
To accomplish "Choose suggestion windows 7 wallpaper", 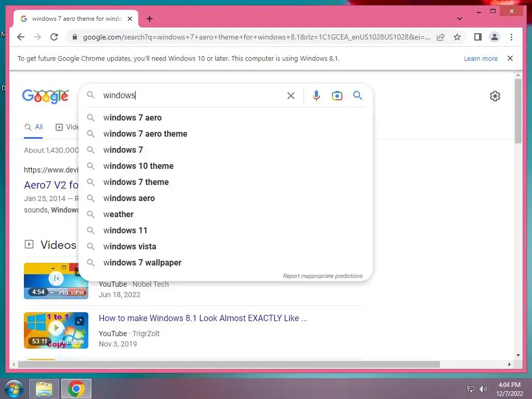I will coord(225,262).
